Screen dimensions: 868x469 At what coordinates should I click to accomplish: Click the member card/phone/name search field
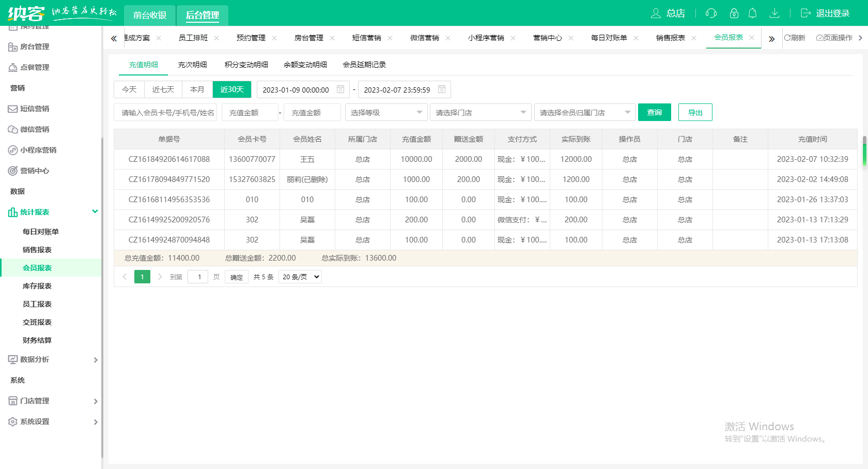pyautogui.click(x=165, y=112)
